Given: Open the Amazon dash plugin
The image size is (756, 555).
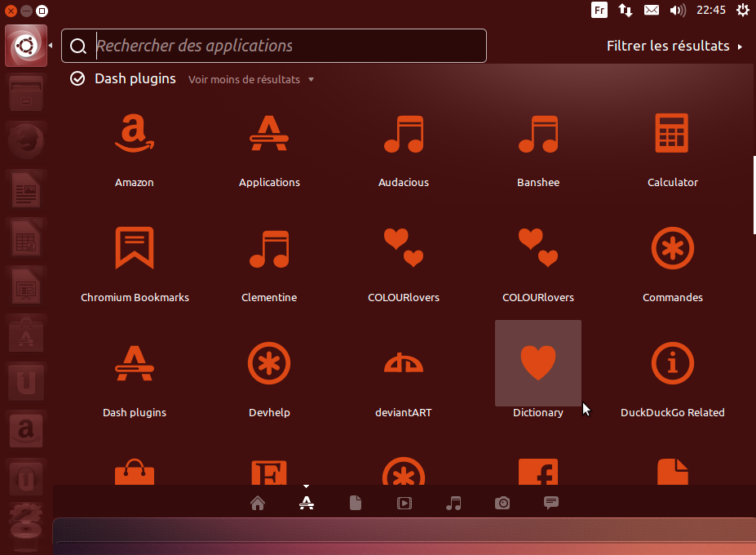Looking at the screenshot, I should click(135, 149).
